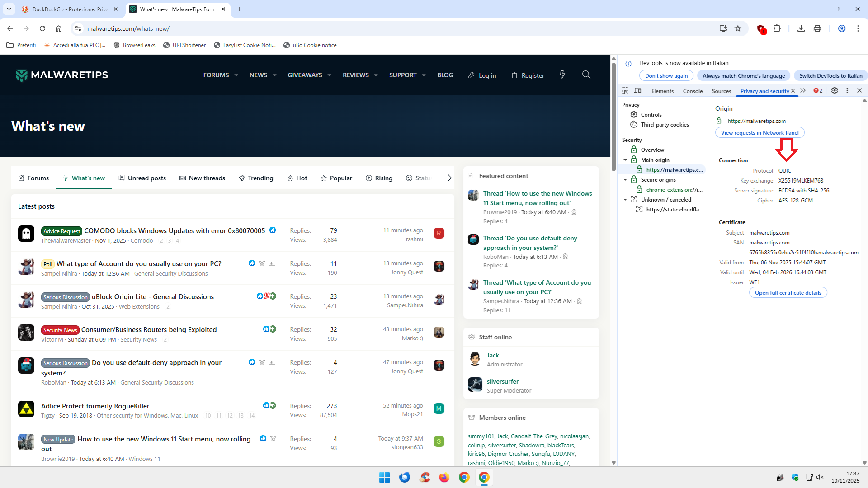Collapse the Secure origins tree node
Screen dimensions: 868x488
pos(625,180)
